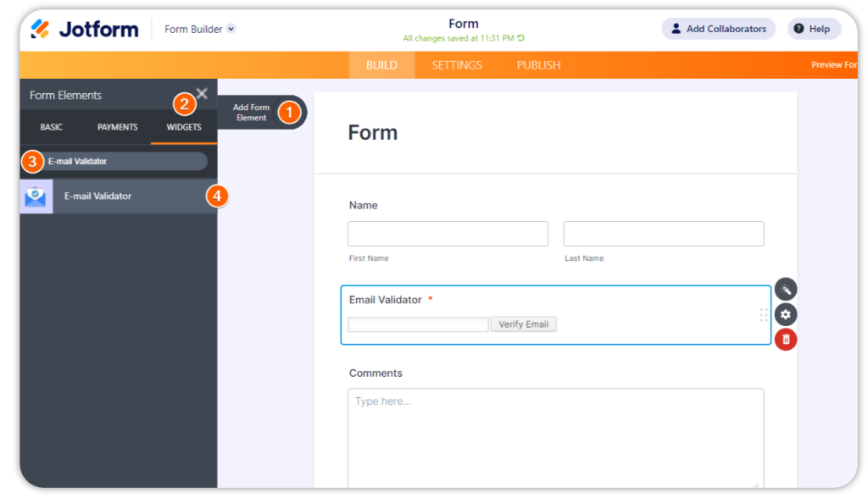Add the E-mail Validator widget
The width and height of the screenshot is (868, 498).
(119, 196)
